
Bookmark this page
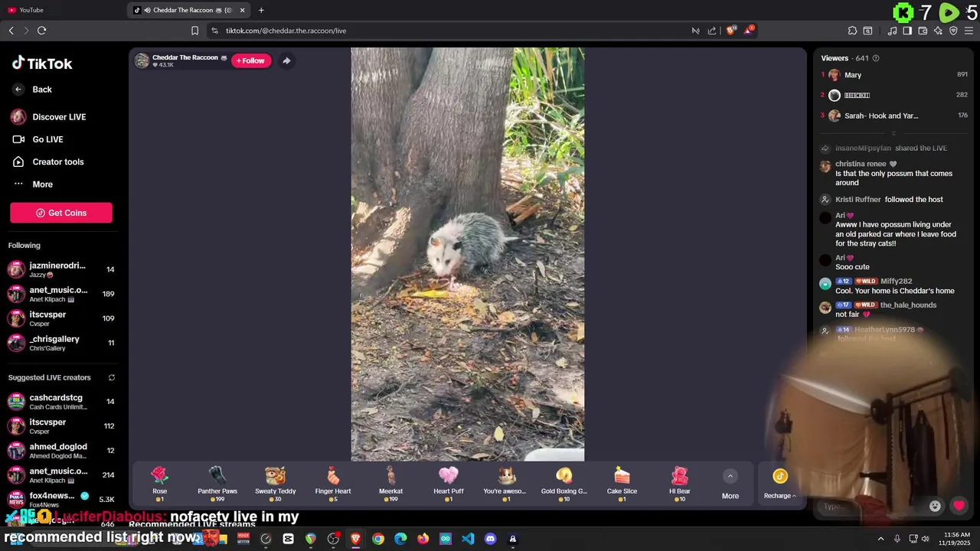pyautogui.click(x=194, y=31)
